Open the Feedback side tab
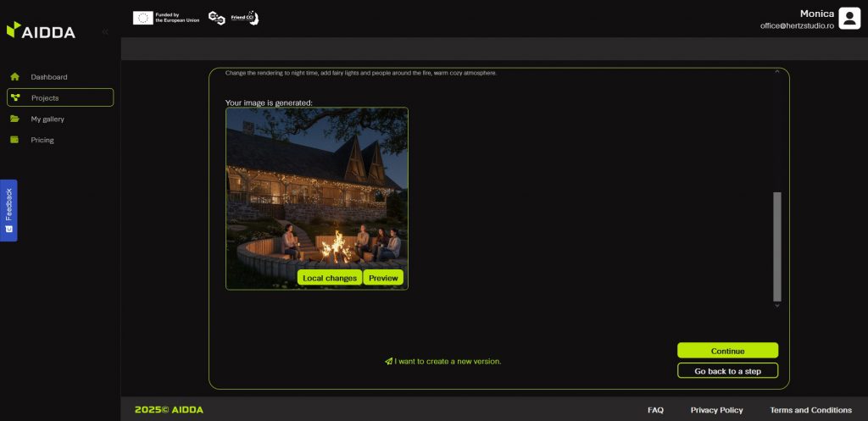Viewport: 868px width, 421px height. point(8,210)
